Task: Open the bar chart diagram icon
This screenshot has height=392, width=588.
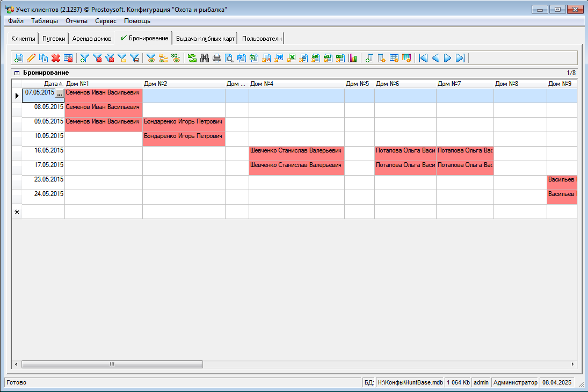Action: pos(353,58)
